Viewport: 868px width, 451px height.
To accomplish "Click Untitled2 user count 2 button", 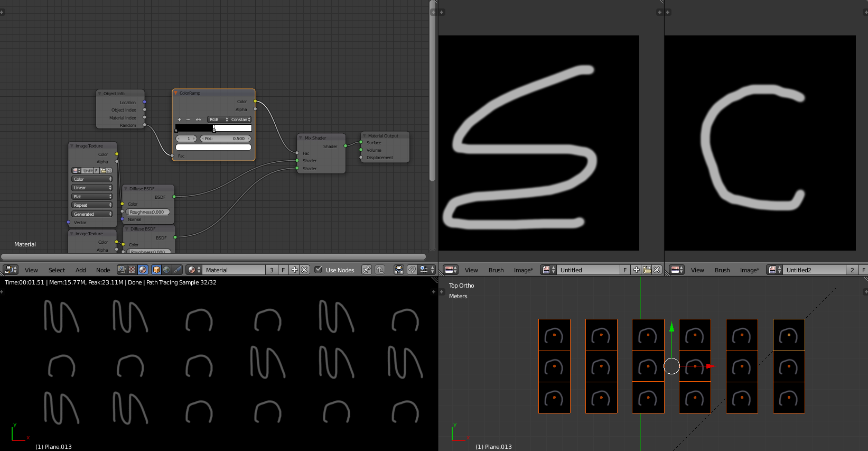I will tap(852, 270).
